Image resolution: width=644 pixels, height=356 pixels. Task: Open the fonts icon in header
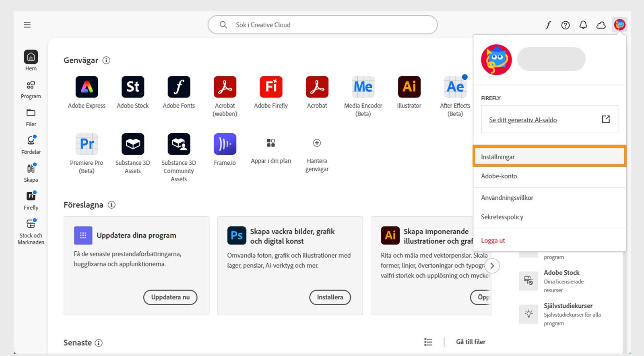pyautogui.click(x=548, y=25)
